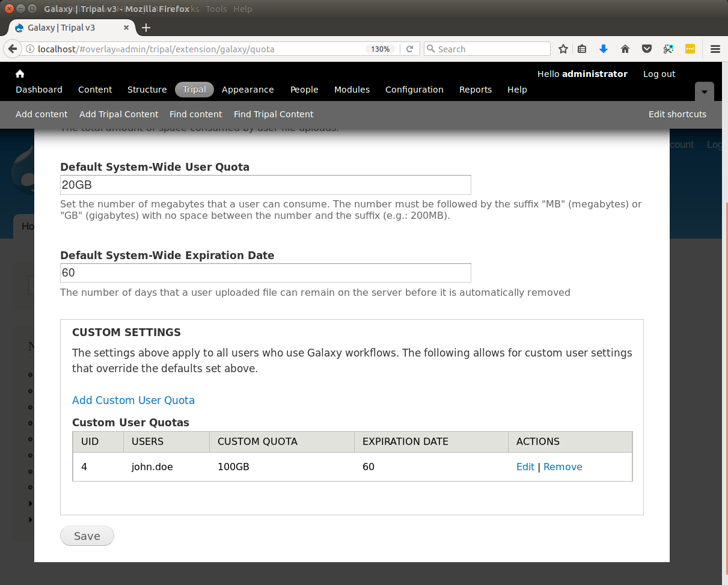Go to Firefox home page icon

pos(625,49)
